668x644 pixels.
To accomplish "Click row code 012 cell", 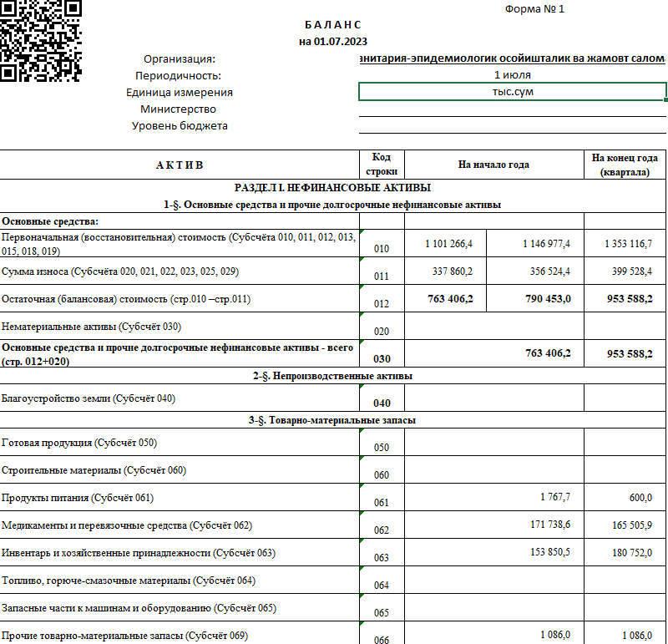I will (382, 298).
